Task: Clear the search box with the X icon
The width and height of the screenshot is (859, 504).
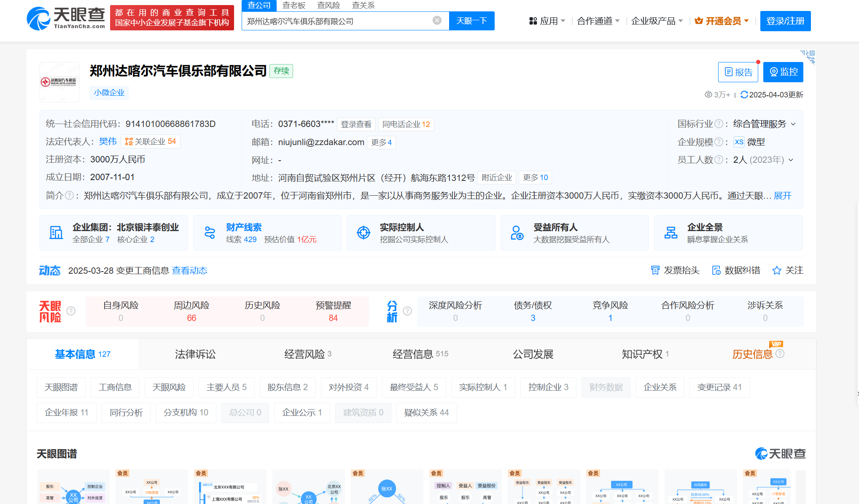Action: (437, 21)
